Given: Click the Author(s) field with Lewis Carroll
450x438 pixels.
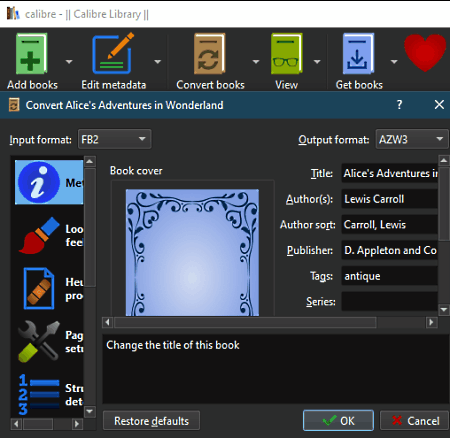Looking at the screenshot, I should coord(389,199).
